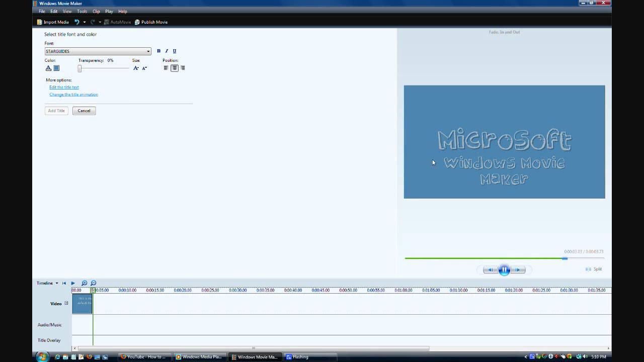Screen dimensions: 644x362
Task: Click the 0:00:30.00 mark on the ruler
Action: point(237,290)
